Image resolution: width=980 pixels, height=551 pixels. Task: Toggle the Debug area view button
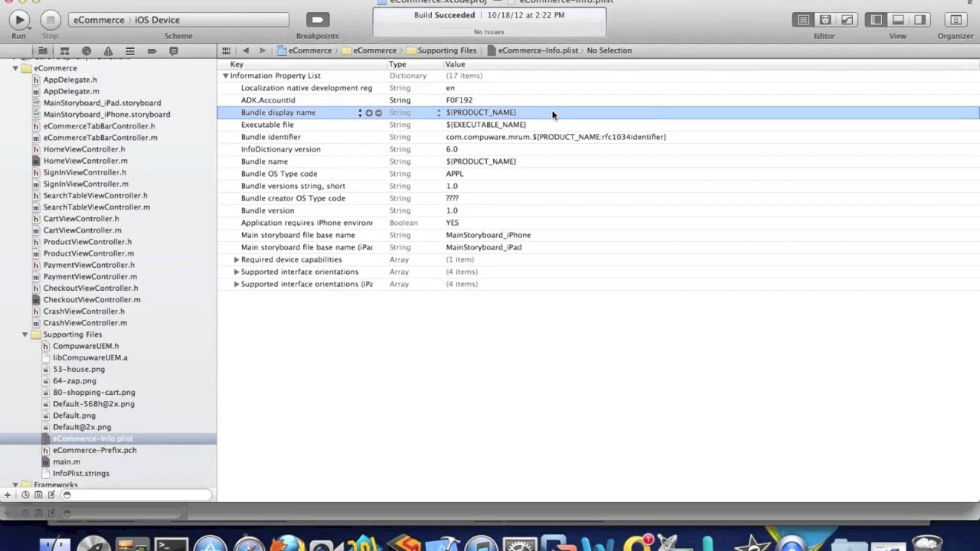(x=898, y=20)
